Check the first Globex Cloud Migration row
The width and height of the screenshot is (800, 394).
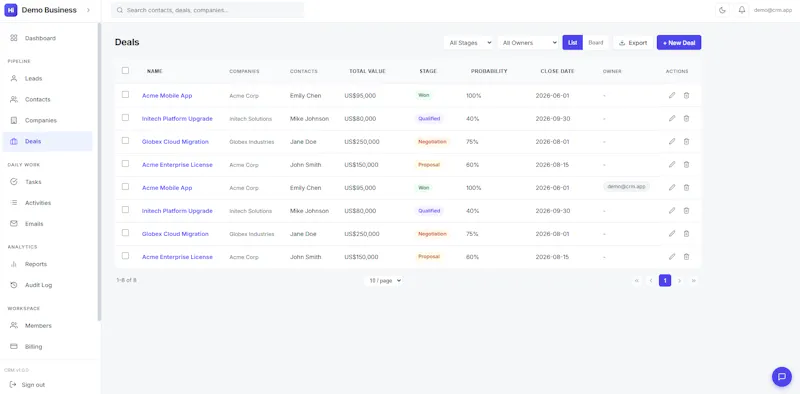coord(125,141)
